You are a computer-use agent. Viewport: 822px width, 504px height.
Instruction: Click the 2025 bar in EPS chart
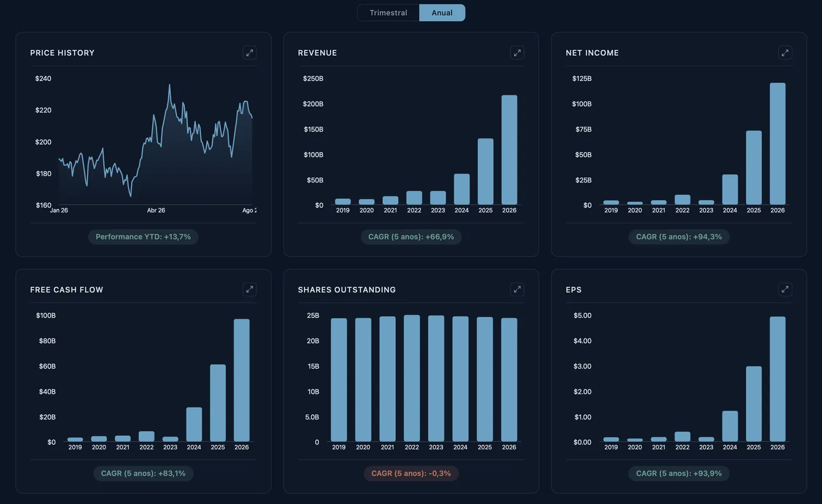(x=753, y=404)
